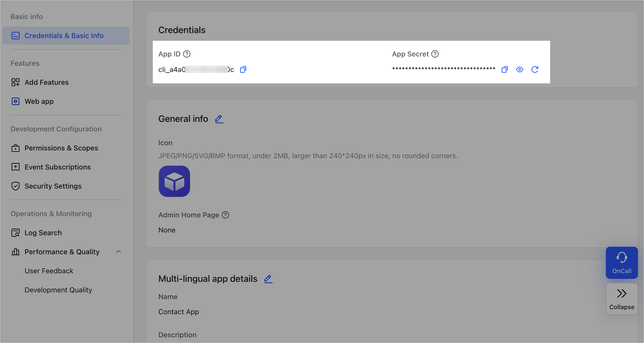Open App Secret help tooltip icon

pyautogui.click(x=435, y=54)
